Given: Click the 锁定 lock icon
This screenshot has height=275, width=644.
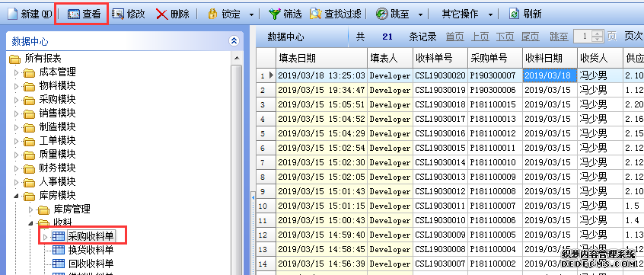Looking at the screenshot, I should (x=212, y=14).
